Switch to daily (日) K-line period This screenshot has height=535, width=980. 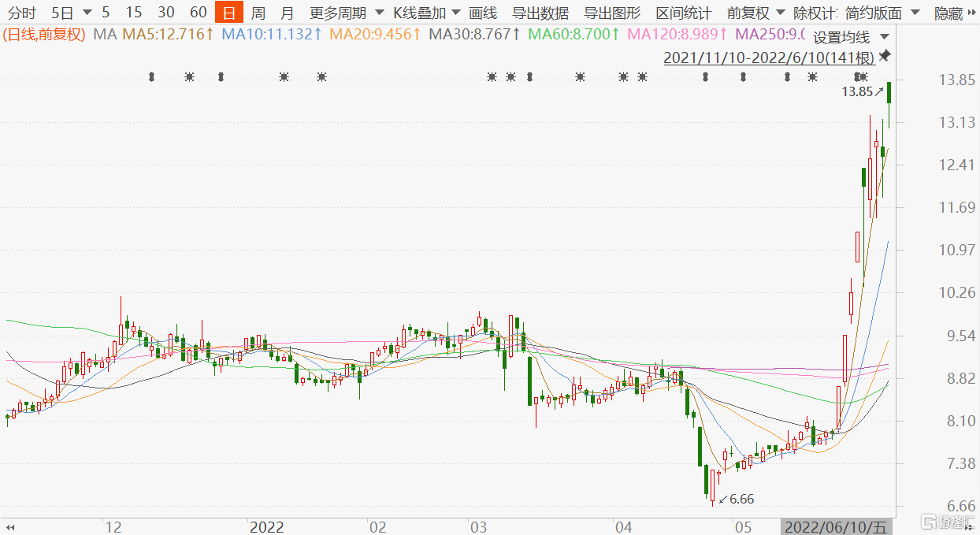[x=228, y=13]
